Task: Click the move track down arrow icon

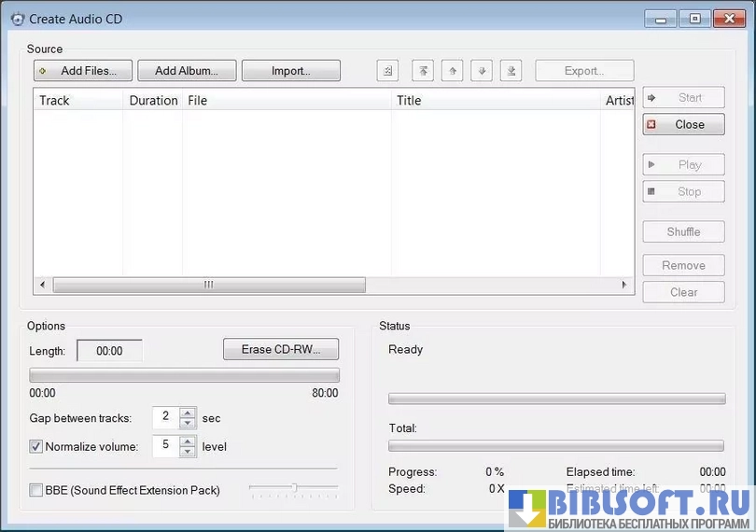Action: pyautogui.click(x=482, y=71)
